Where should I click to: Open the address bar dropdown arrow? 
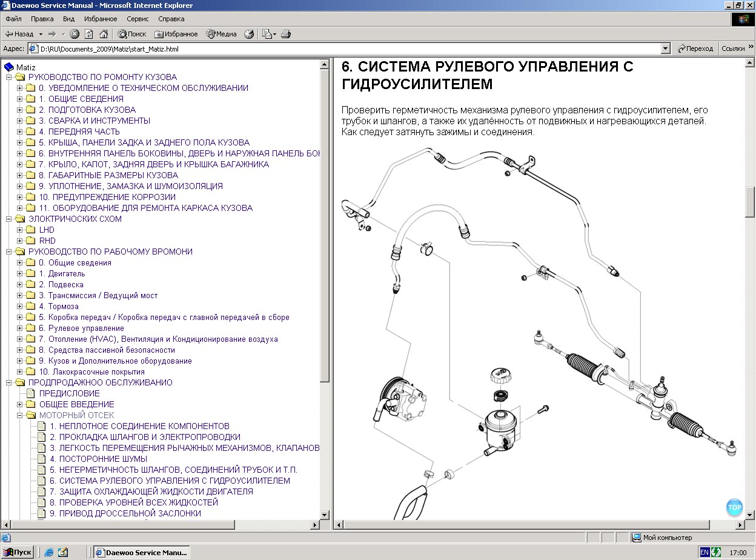click(666, 48)
